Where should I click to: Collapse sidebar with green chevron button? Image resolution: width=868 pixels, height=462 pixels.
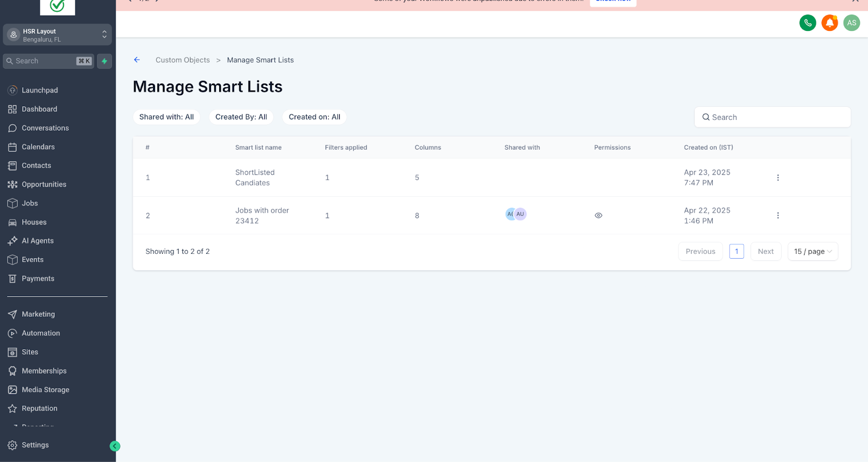pyautogui.click(x=114, y=446)
